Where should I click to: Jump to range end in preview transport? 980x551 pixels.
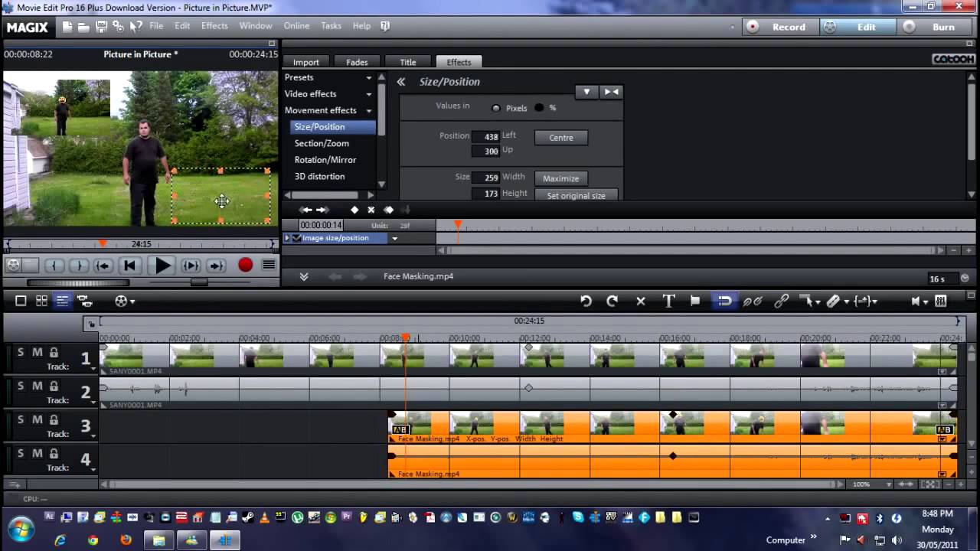coord(217,266)
